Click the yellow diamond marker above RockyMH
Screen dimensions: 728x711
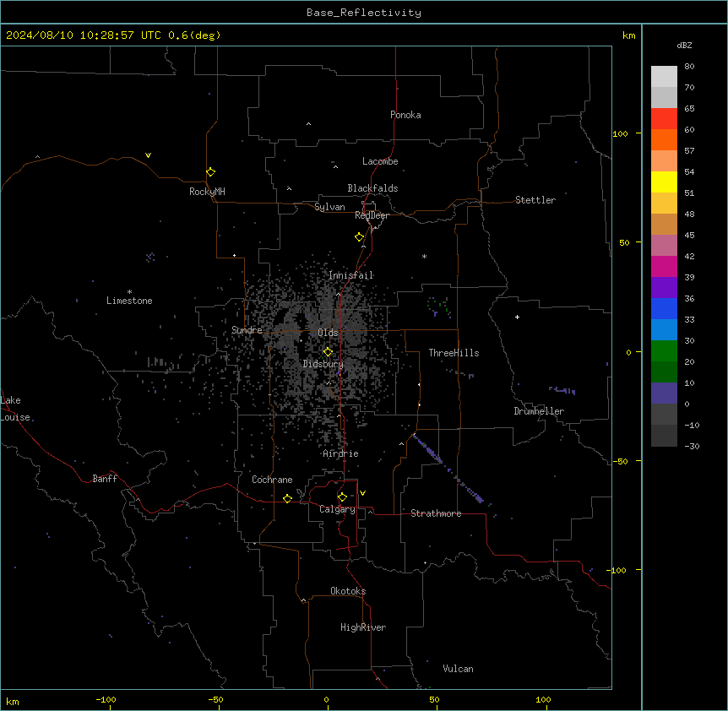click(x=210, y=171)
